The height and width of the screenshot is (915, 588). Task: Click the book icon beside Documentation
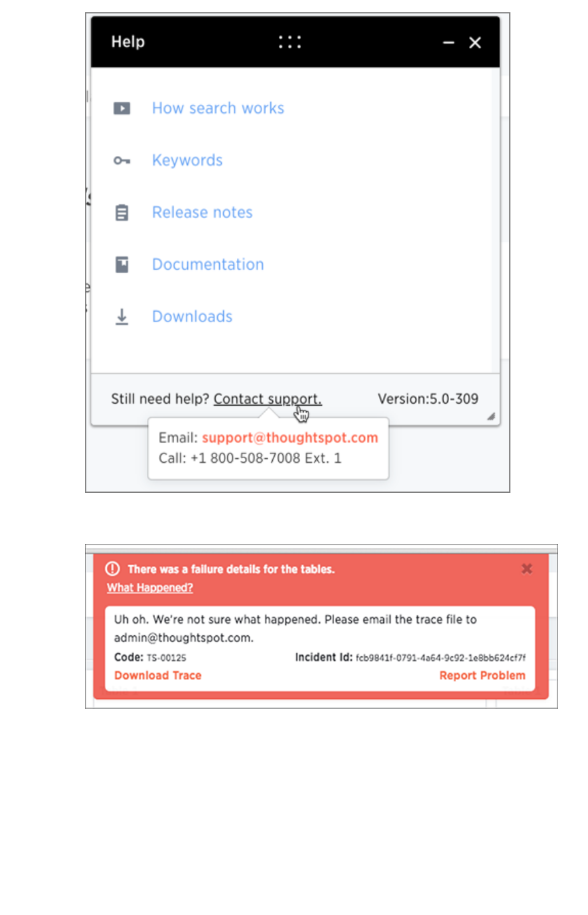tap(122, 265)
